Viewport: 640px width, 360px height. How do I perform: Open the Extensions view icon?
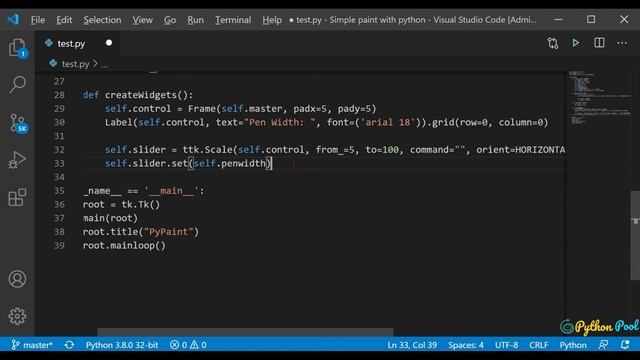coord(17,198)
